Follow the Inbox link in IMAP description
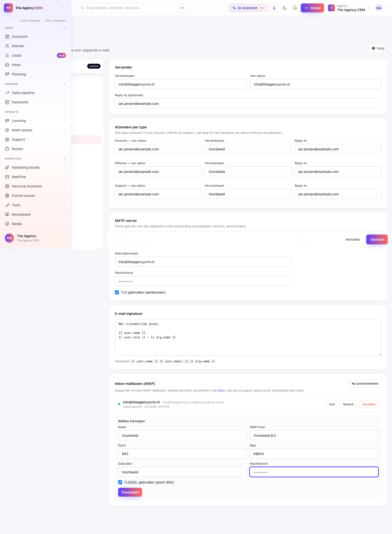This screenshot has height=534, width=392. pos(221,391)
